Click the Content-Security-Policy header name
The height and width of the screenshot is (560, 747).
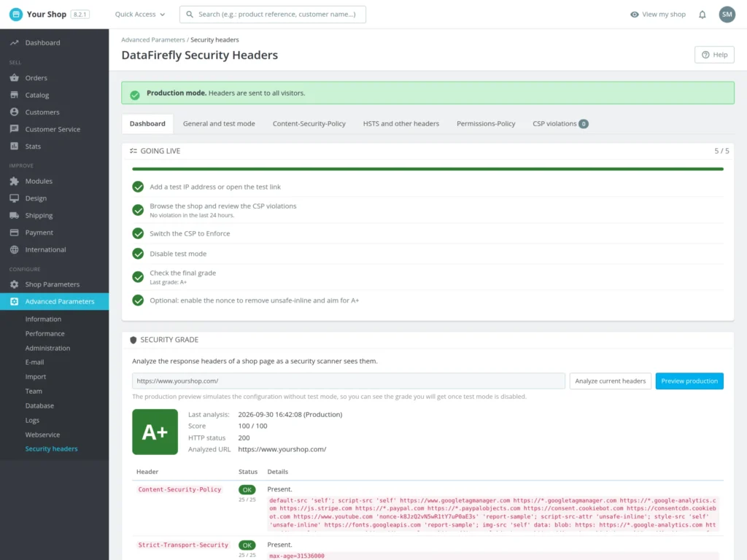pos(179,489)
